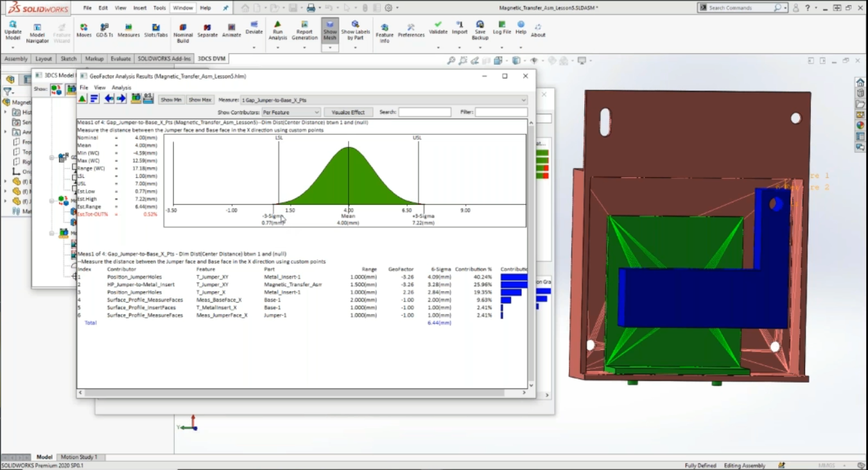The image size is (868, 470).
Task: Click the Filter field in GeoFactor window
Action: tap(501, 112)
